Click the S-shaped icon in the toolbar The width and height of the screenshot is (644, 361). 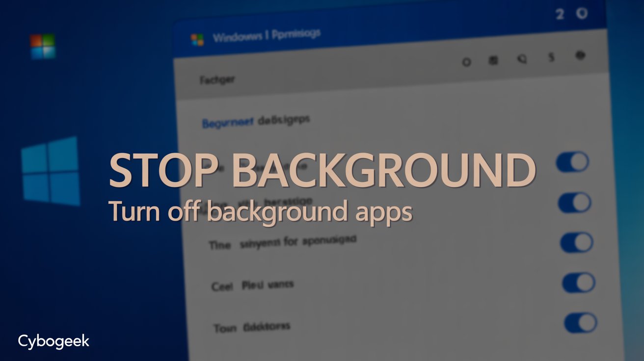[x=551, y=58]
